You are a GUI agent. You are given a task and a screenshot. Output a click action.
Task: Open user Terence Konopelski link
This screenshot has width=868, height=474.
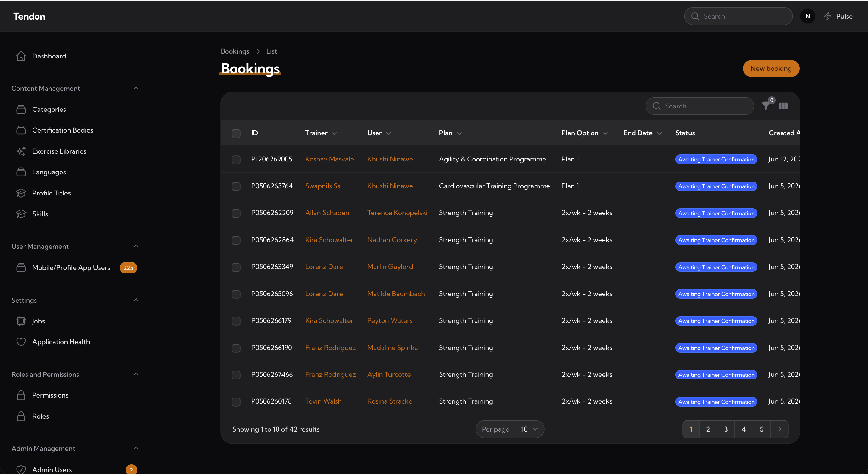(397, 213)
